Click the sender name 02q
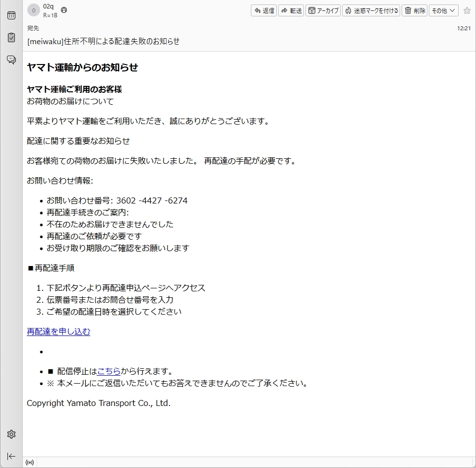The width and height of the screenshot is (476, 468). pyautogui.click(x=48, y=6)
